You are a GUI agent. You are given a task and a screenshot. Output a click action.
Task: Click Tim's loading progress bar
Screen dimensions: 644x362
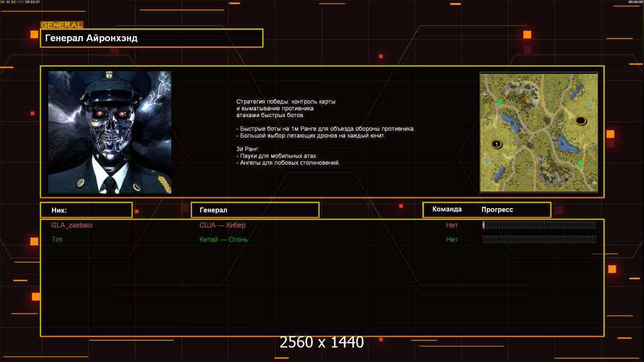pos(539,240)
